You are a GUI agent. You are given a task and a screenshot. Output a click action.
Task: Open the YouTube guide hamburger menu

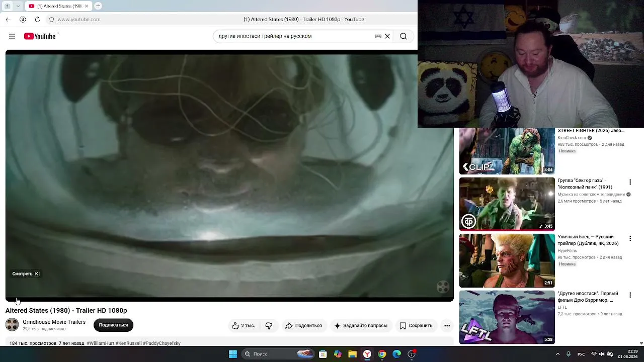(x=12, y=36)
